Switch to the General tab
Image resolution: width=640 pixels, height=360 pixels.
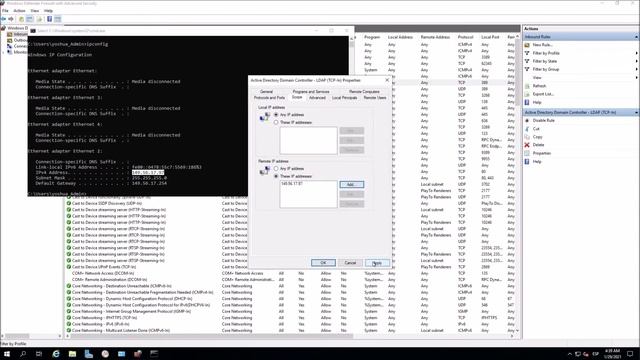[x=266, y=92]
